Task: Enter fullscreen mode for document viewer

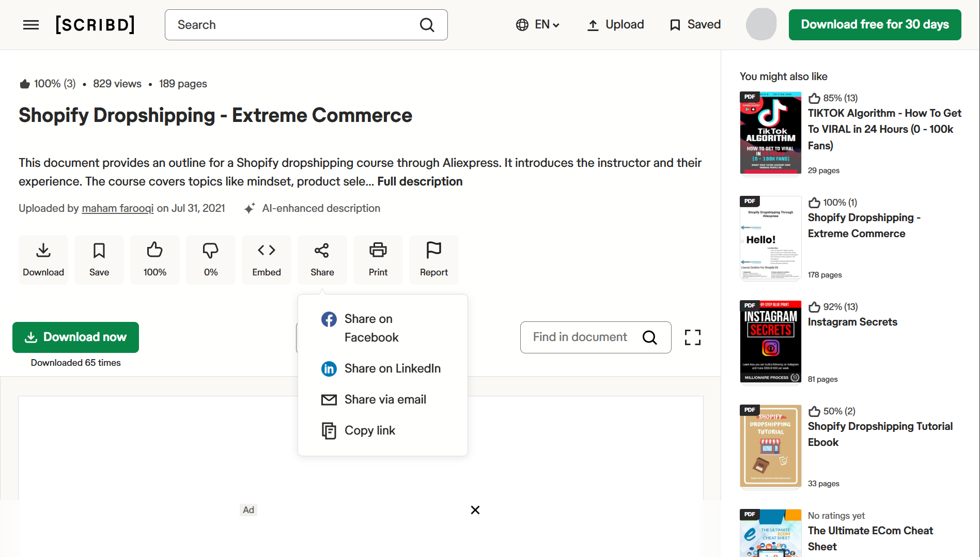Action: (x=693, y=337)
